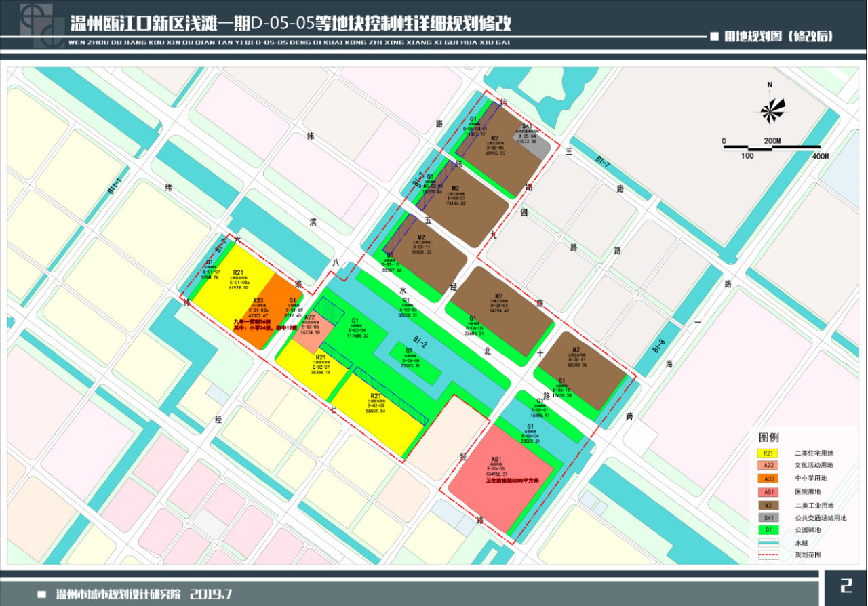
Task: Select the A51 red legend swatch
Action: coord(768,492)
